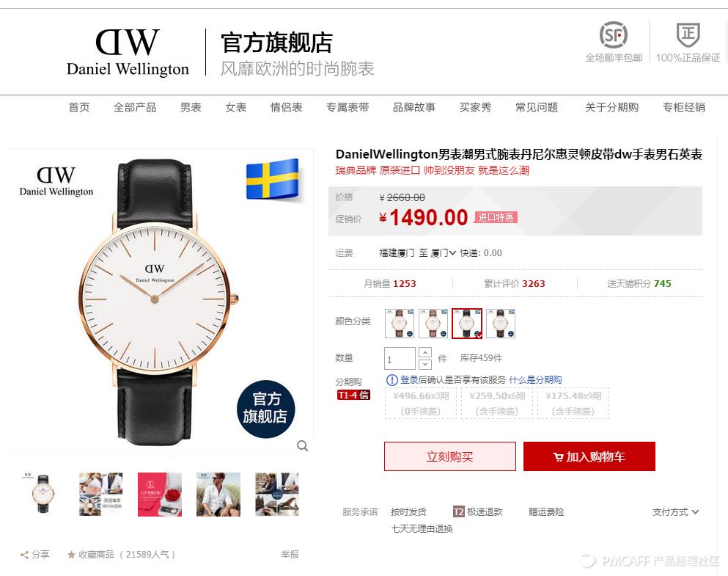Click the 加入购物车 add to cart button
728x576 pixels.
589,456
